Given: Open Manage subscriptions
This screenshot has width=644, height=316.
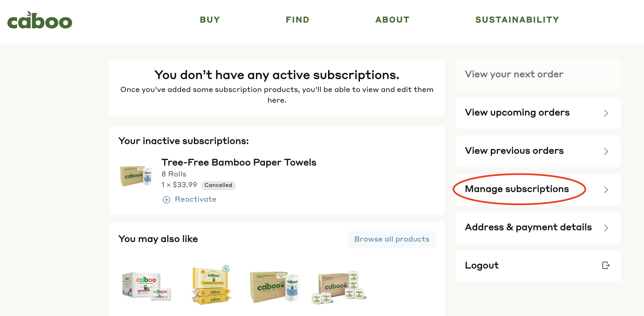Looking at the screenshot, I should click(x=517, y=189).
